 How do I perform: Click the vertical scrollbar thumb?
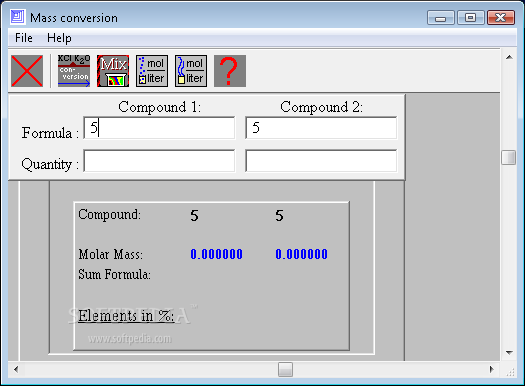pos(509,157)
